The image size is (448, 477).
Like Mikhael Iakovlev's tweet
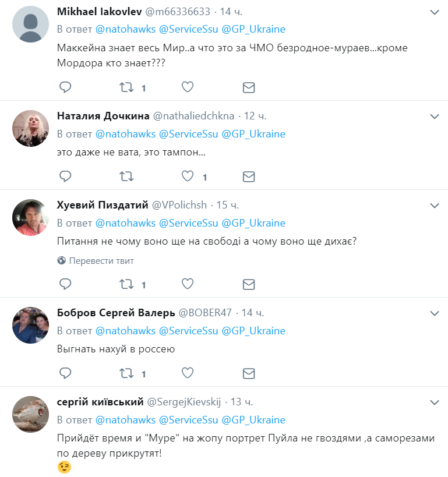pos(187,87)
